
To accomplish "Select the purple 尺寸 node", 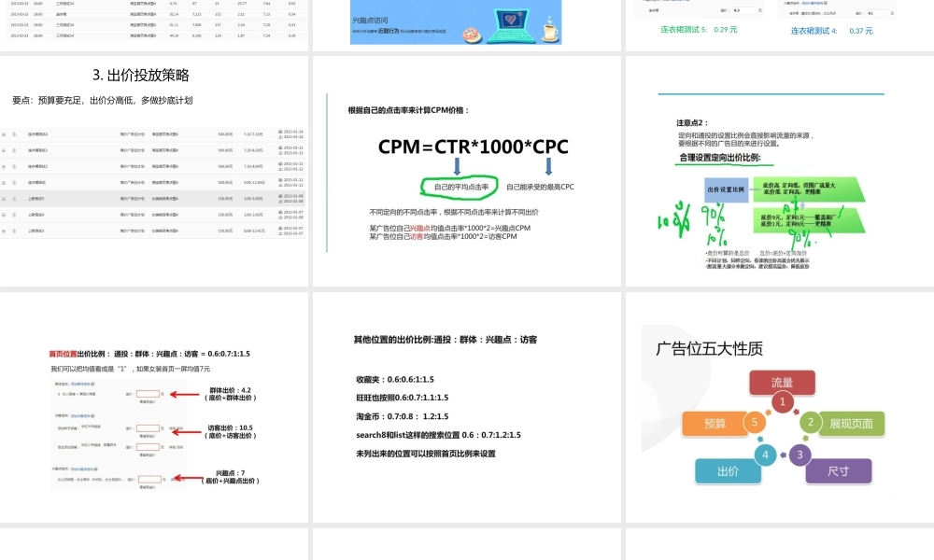I will point(839,471).
